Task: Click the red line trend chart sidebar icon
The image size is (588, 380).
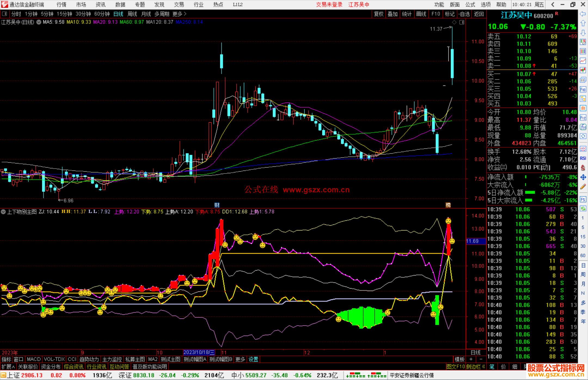Action: coord(583,61)
